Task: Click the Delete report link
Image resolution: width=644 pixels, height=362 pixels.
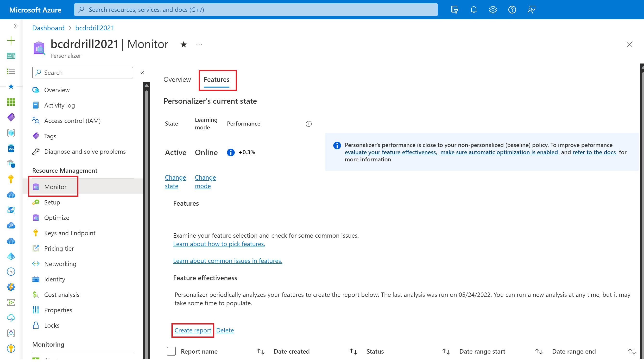Action: 225,330
